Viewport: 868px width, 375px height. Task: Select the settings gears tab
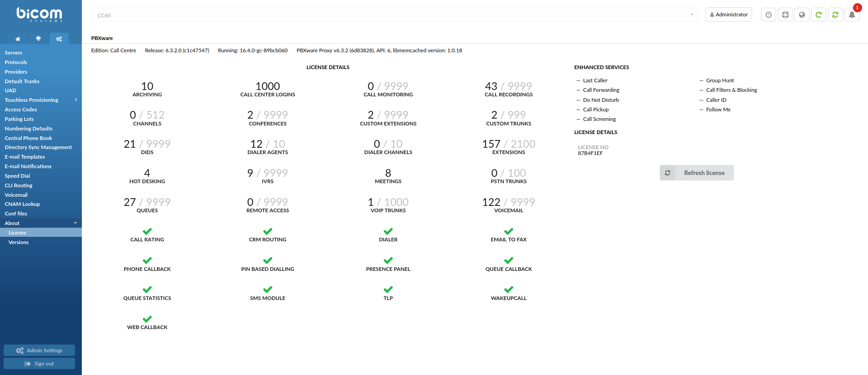tap(59, 39)
